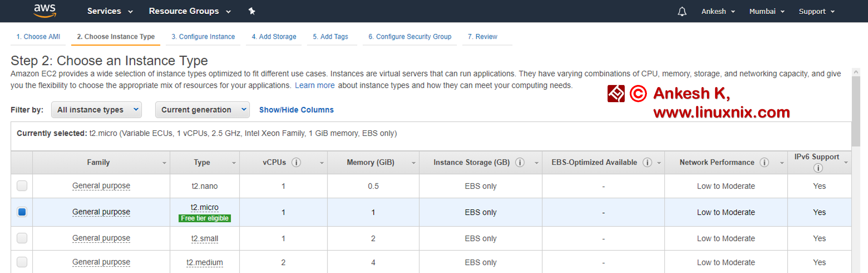The image size is (868, 273).
Task: Click the EBS-Optimized Available info icon
Action: (x=647, y=162)
